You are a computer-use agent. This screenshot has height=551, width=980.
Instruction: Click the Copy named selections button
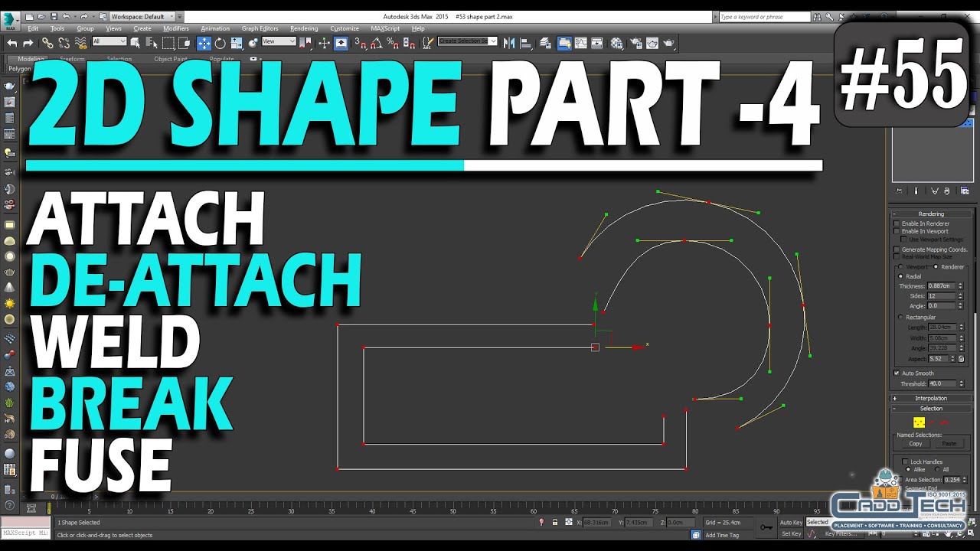916,443
